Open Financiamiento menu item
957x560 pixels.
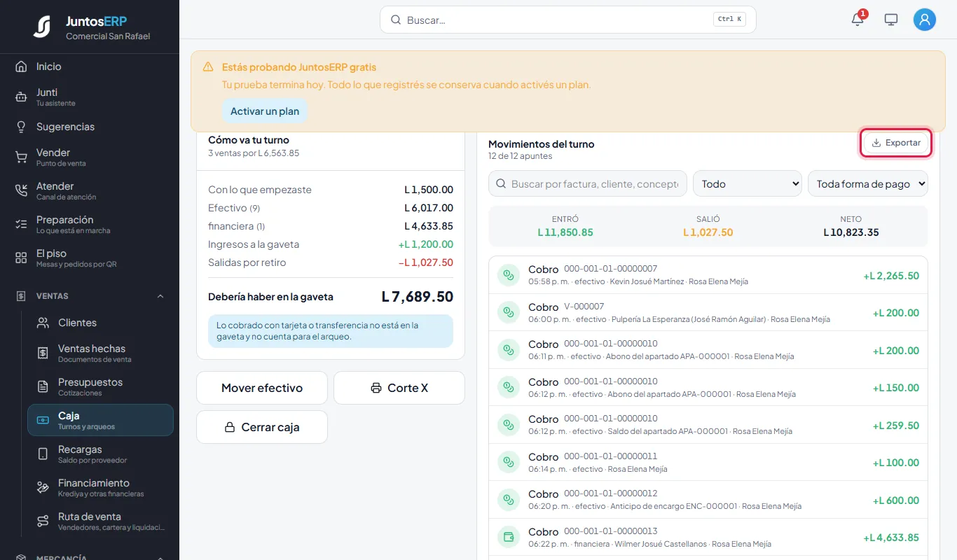point(100,488)
